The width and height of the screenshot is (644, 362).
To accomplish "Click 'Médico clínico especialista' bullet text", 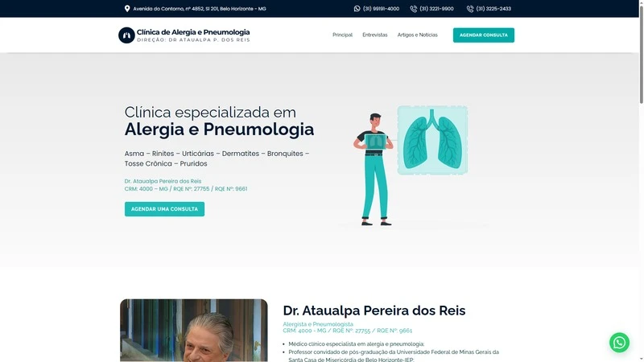I will (x=356, y=344).
